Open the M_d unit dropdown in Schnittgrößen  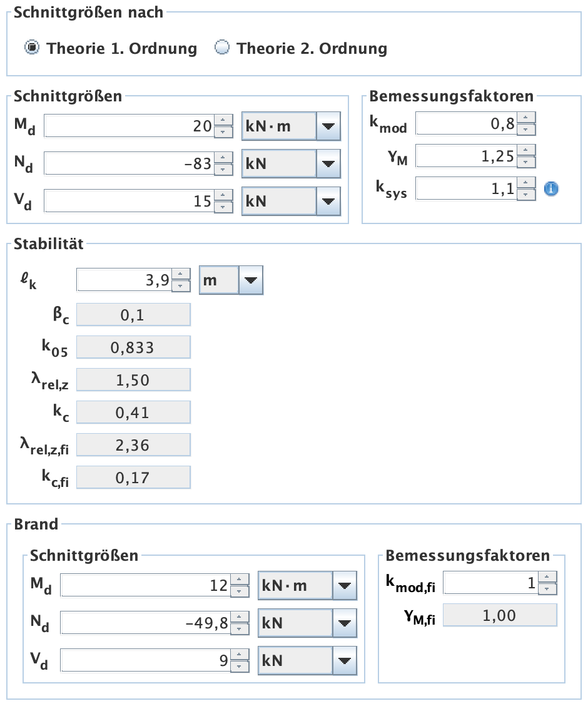click(x=328, y=127)
